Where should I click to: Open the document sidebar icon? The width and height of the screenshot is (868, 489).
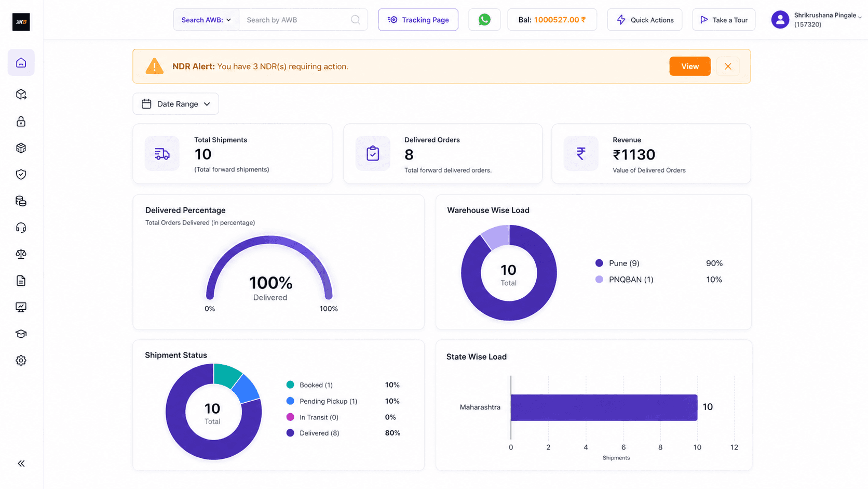(x=21, y=281)
